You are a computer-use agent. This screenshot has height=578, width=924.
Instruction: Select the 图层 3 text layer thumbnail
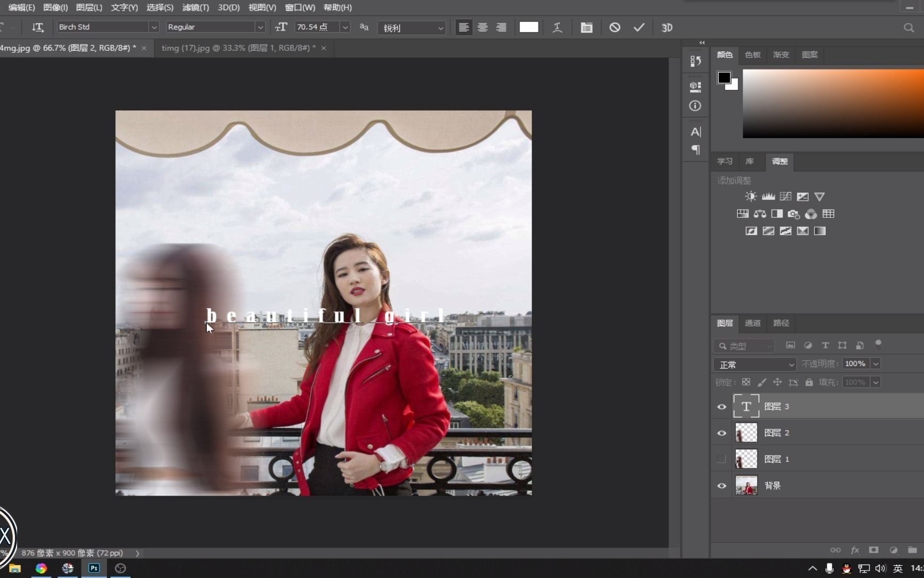[746, 406]
